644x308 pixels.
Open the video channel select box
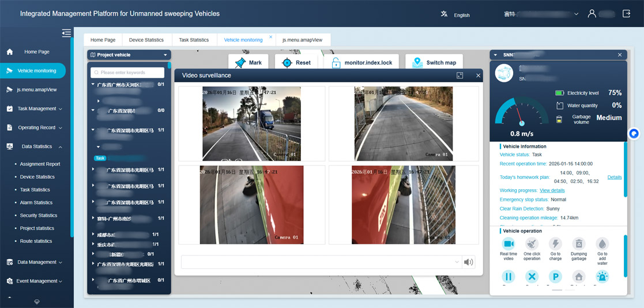321,262
